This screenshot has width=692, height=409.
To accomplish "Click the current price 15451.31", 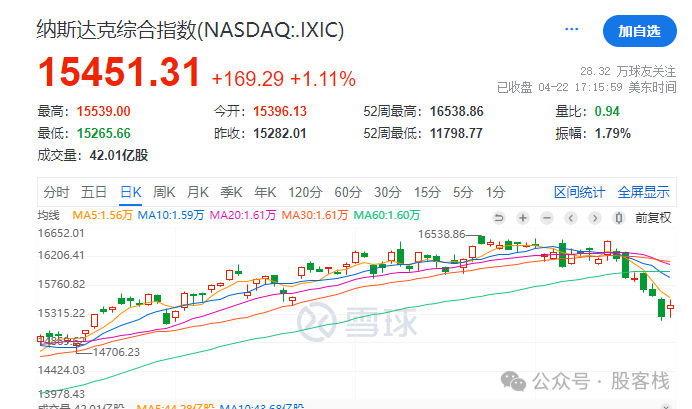I will (119, 72).
